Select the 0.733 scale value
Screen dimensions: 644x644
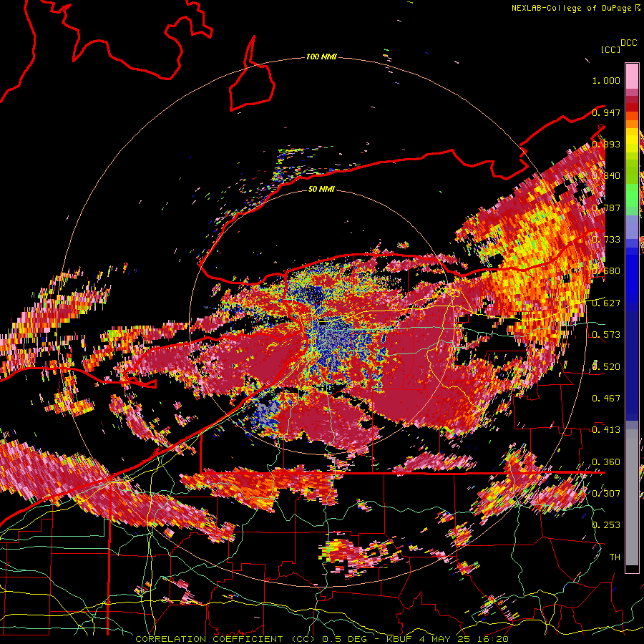606,240
